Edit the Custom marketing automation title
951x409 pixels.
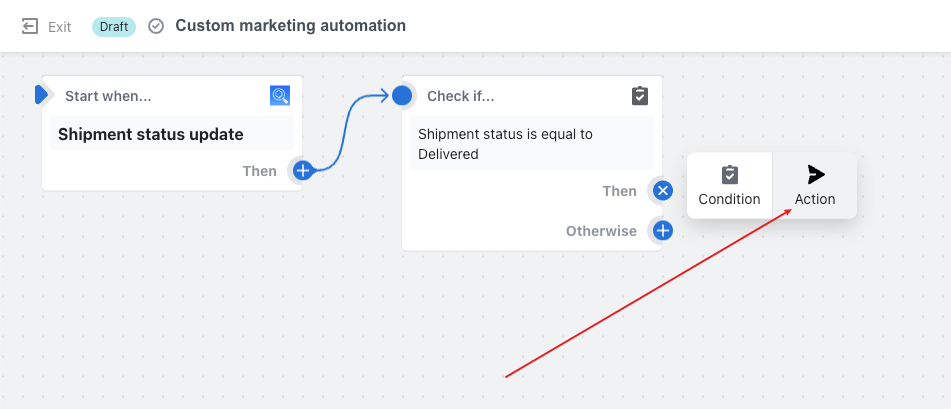pyautogui.click(x=291, y=26)
